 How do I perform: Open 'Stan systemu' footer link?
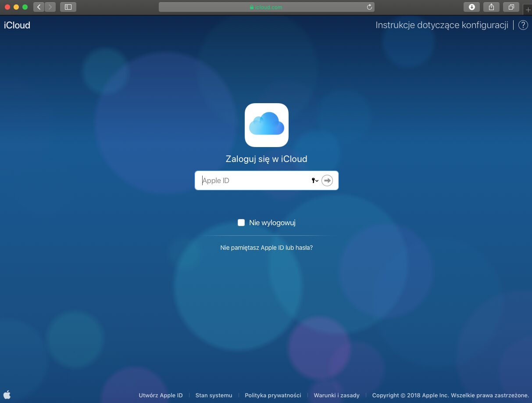[214, 395]
